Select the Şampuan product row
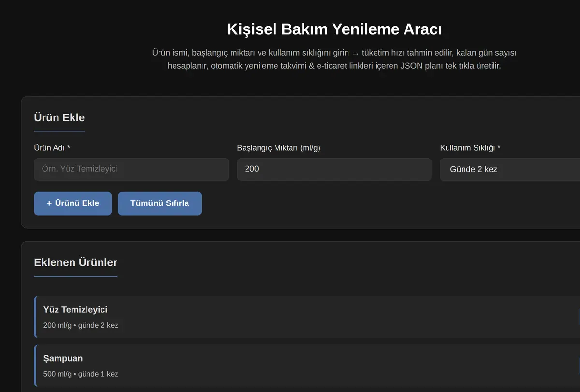Viewport: 580px width, 392px height. (307, 365)
